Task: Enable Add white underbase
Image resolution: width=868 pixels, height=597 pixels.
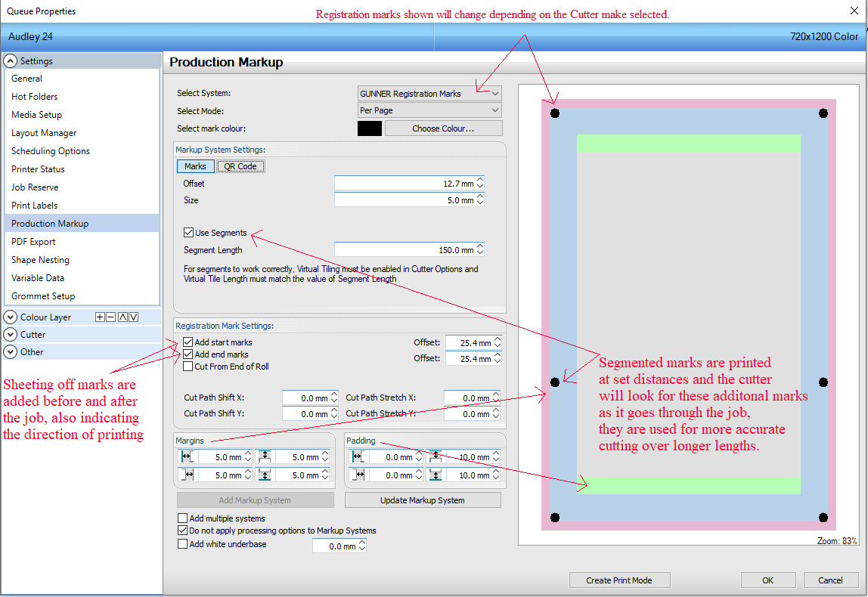Action: pos(183,544)
